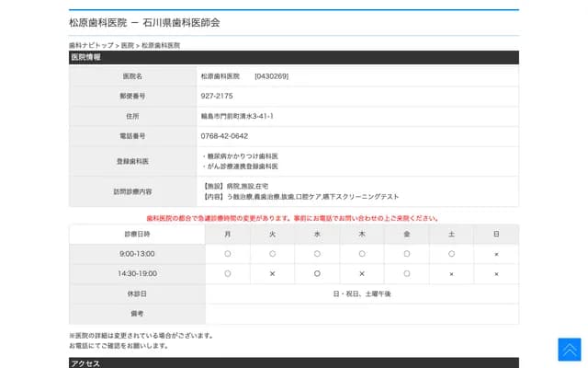Click the circle mark for Wednesday 14:30-19:00

coord(317,274)
